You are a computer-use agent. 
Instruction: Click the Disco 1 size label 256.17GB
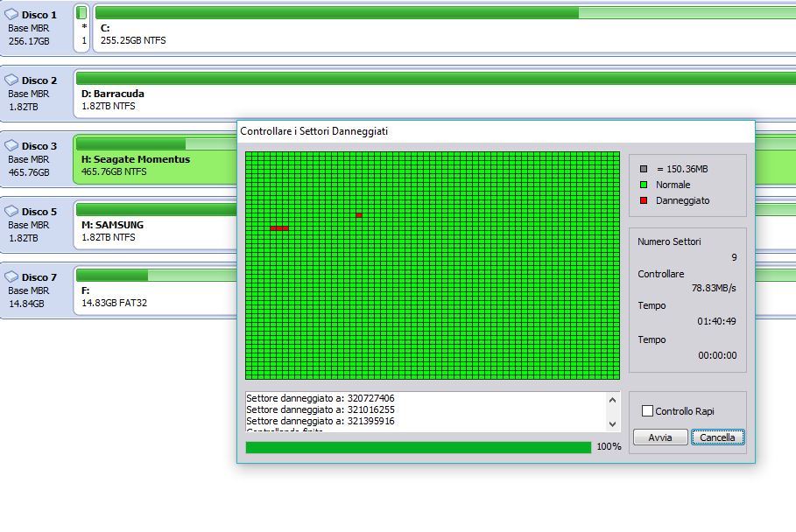pyautogui.click(x=29, y=41)
